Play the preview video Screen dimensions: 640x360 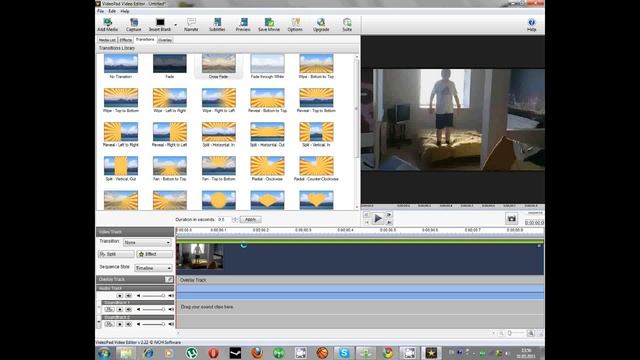(378, 219)
